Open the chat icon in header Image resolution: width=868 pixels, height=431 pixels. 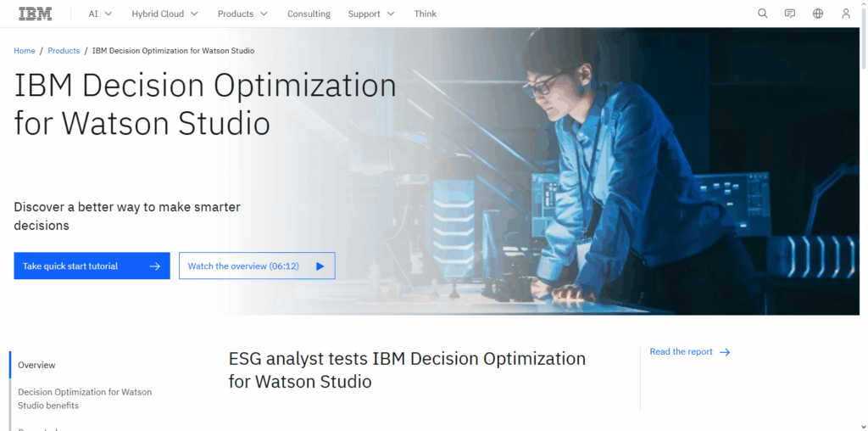click(x=791, y=14)
